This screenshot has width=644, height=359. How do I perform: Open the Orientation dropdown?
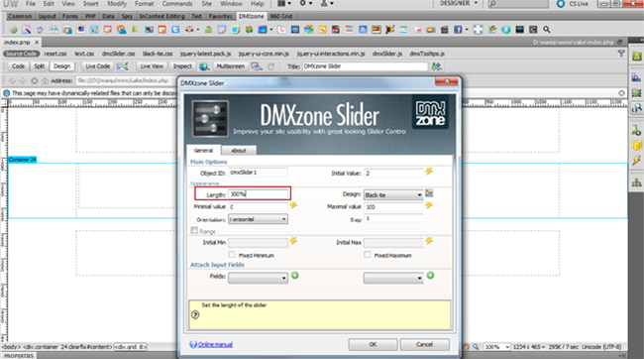pos(258,219)
